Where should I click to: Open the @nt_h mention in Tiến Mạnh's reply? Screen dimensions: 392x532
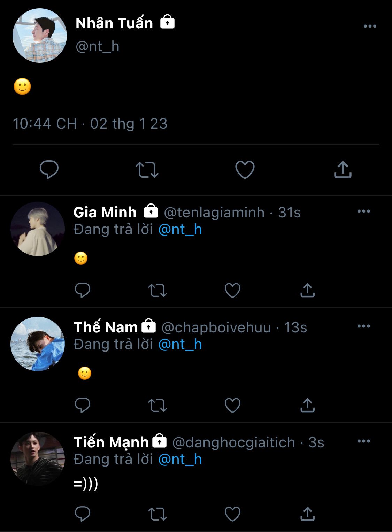pos(180,460)
